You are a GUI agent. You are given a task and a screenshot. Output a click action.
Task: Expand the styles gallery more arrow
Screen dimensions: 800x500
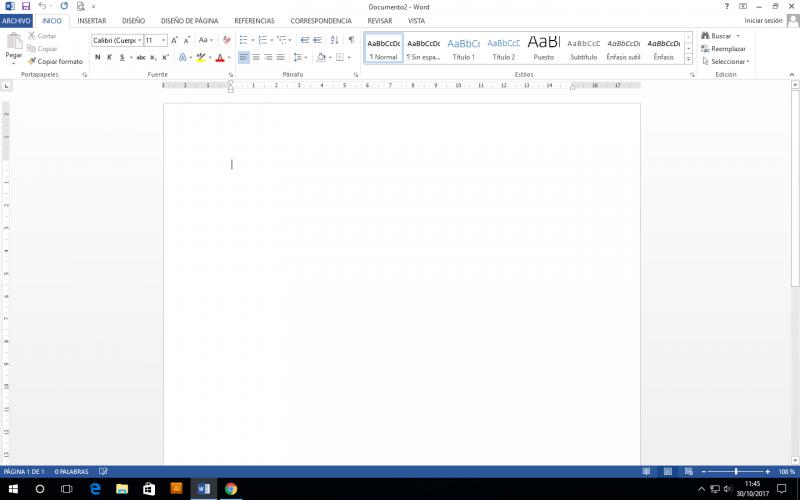(688, 59)
